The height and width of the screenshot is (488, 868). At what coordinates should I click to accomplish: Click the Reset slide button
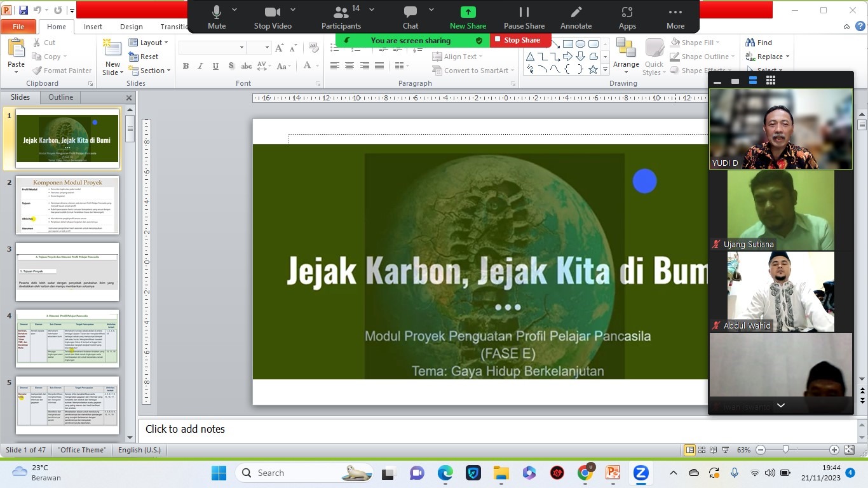tap(144, 57)
